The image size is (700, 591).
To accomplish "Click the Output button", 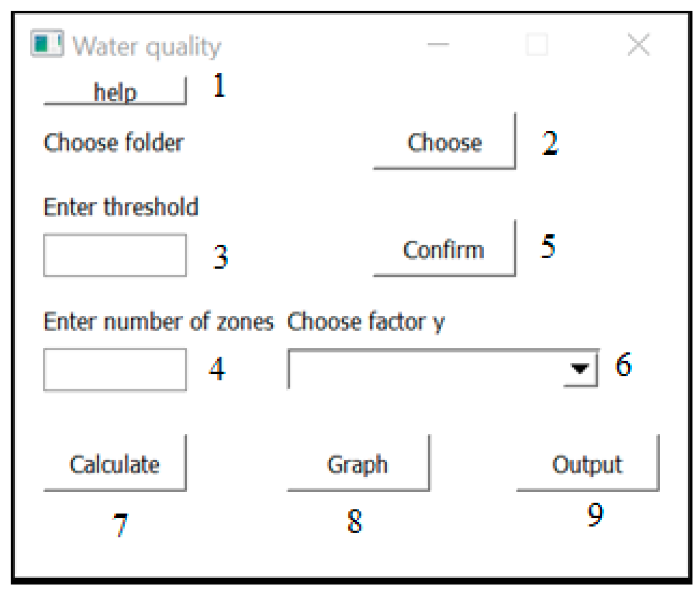I will 587,464.
